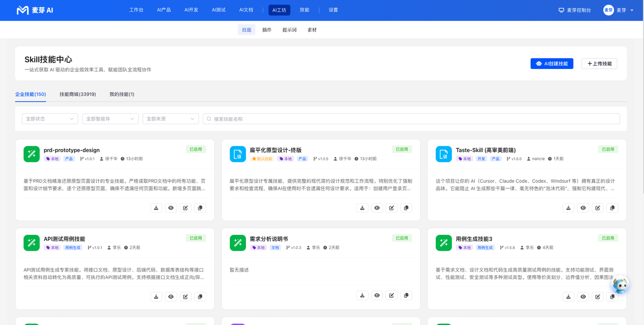This screenshot has height=325, width=644.
Task: Edit the 需求分析说明书 skill
Action: click(x=391, y=295)
